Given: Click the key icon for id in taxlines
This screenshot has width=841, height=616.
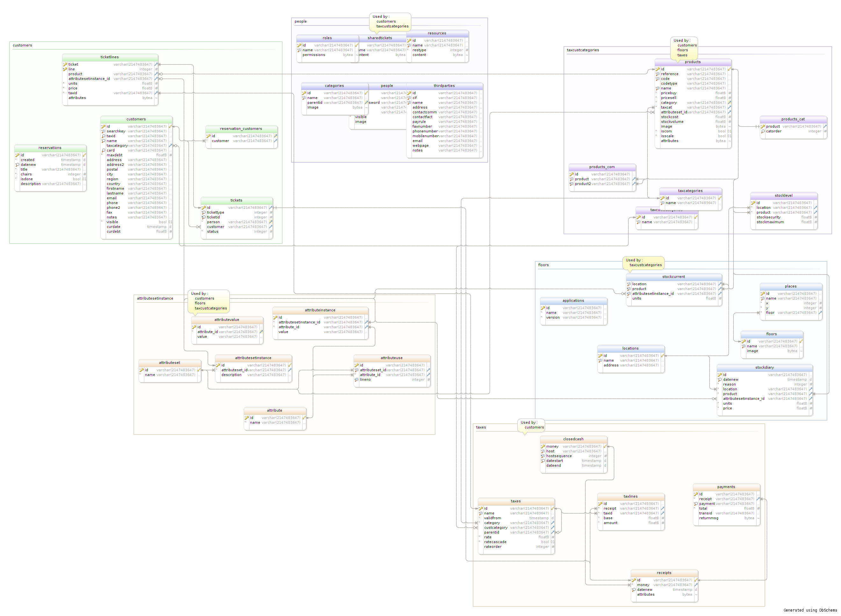Looking at the screenshot, I should tap(600, 504).
